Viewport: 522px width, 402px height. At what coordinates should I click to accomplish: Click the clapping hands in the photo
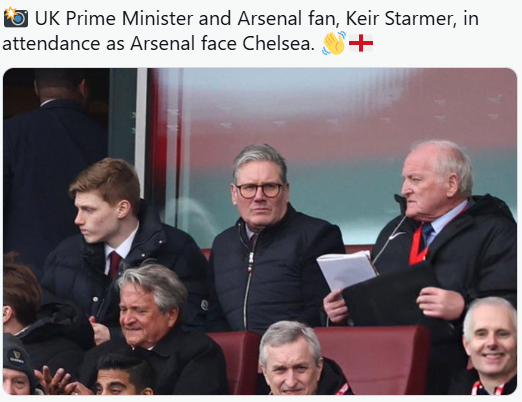click(56, 381)
